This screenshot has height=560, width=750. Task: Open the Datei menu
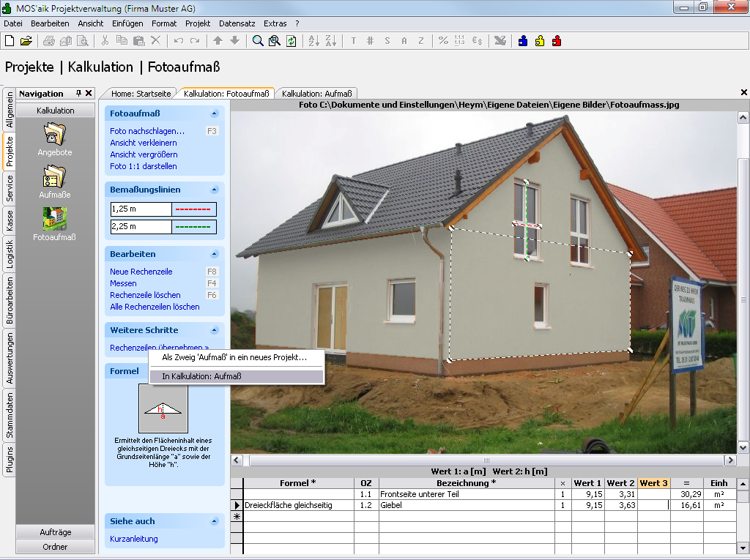point(13,23)
